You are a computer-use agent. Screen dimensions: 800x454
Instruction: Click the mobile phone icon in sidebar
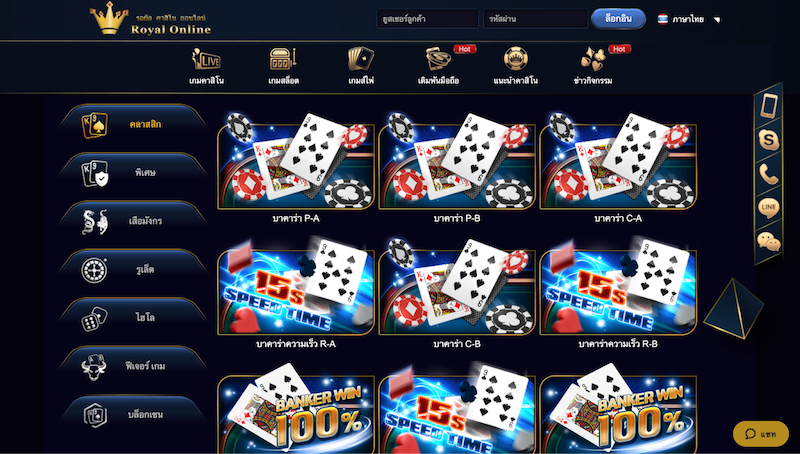click(769, 106)
